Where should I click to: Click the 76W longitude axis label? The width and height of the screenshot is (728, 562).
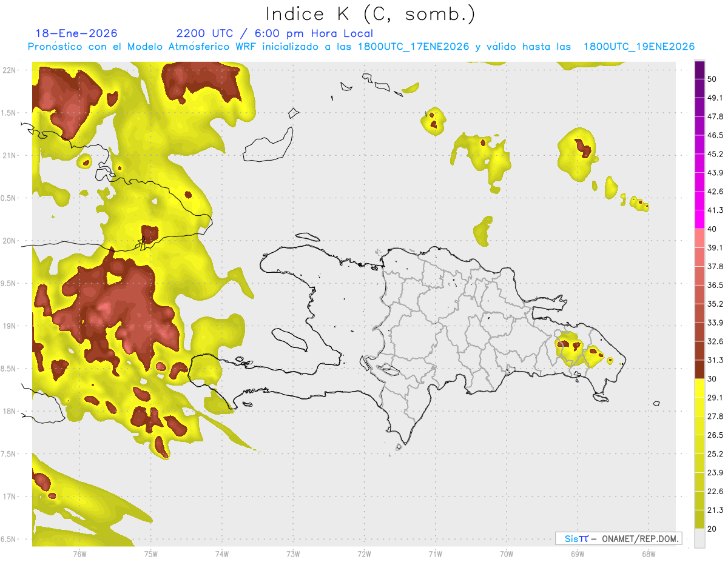pos(79,554)
